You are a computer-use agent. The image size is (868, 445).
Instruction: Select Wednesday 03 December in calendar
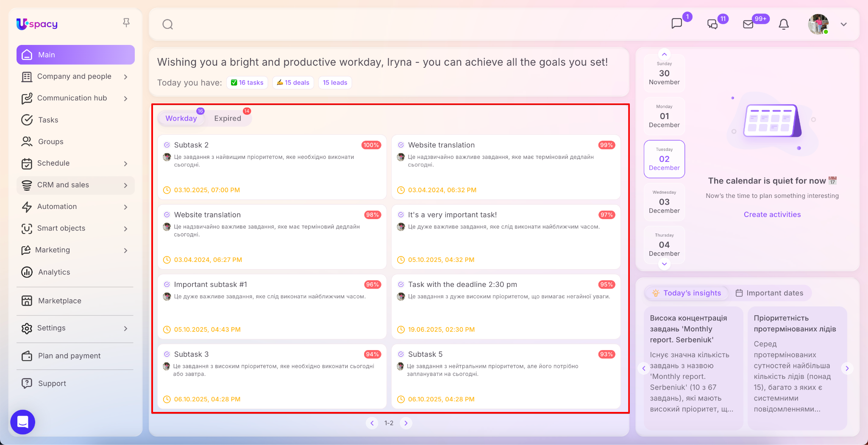pyautogui.click(x=664, y=202)
